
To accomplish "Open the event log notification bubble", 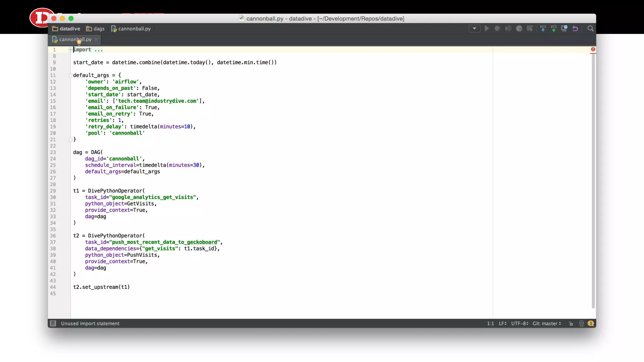I will (x=591, y=323).
